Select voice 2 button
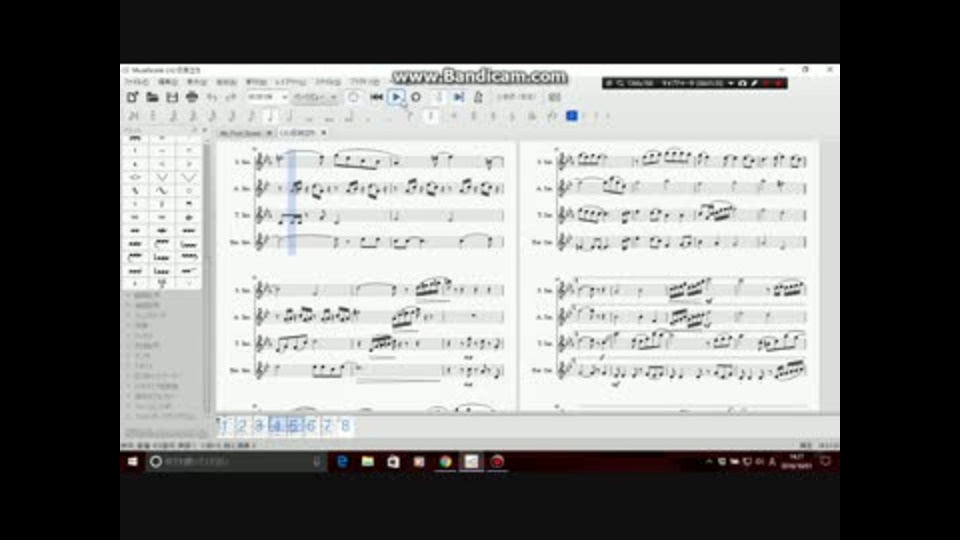 point(585,116)
